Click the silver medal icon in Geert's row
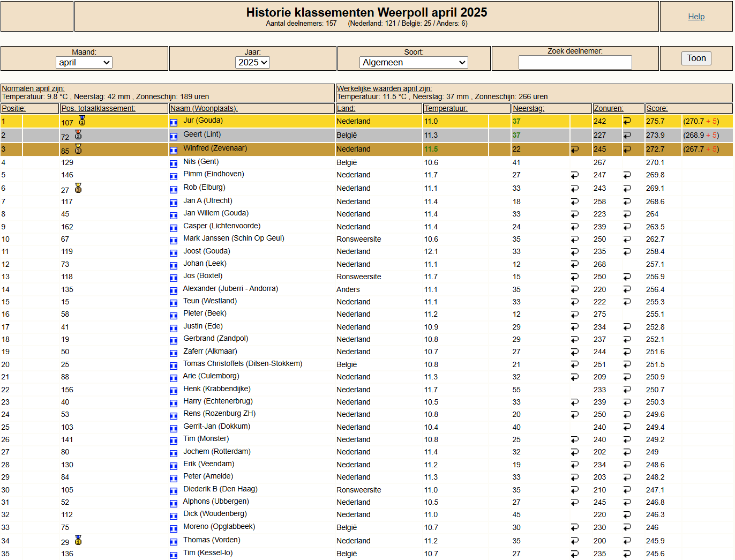Screen dimensions: 735x560 (x=78, y=135)
